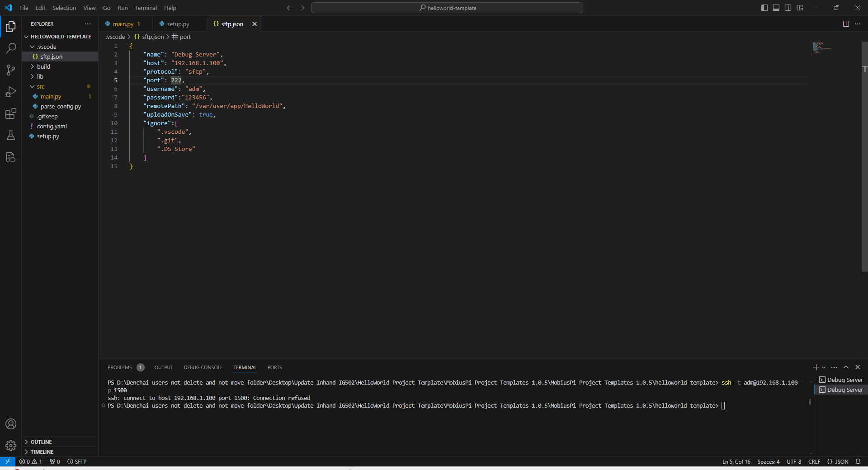
Task: Toggle the bottom panel layout button
Action: point(776,8)
